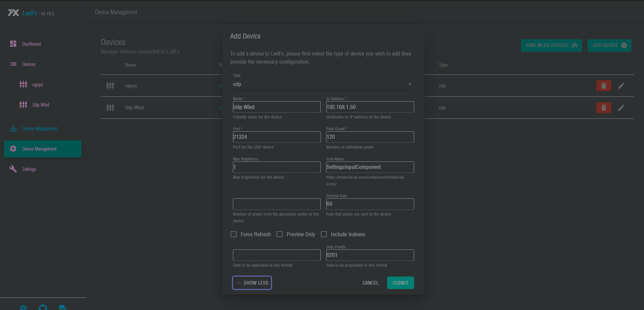644x310 pixels.
Task: Check the Preview Only option
Action: pos(280,234)
